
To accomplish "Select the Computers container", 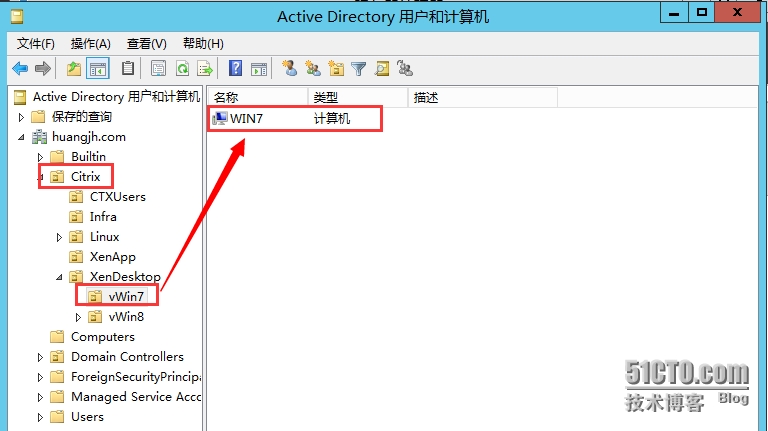I will [103, 337].
